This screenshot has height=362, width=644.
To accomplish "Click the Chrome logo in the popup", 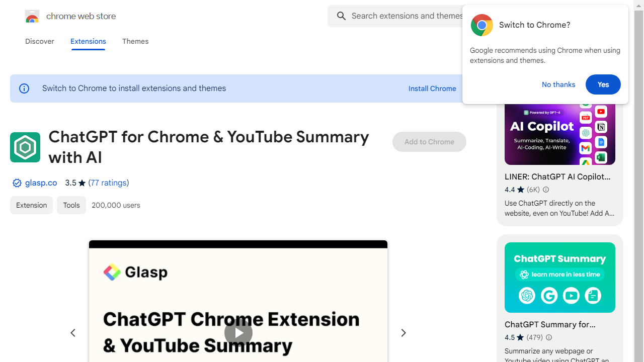I will 482,25.
